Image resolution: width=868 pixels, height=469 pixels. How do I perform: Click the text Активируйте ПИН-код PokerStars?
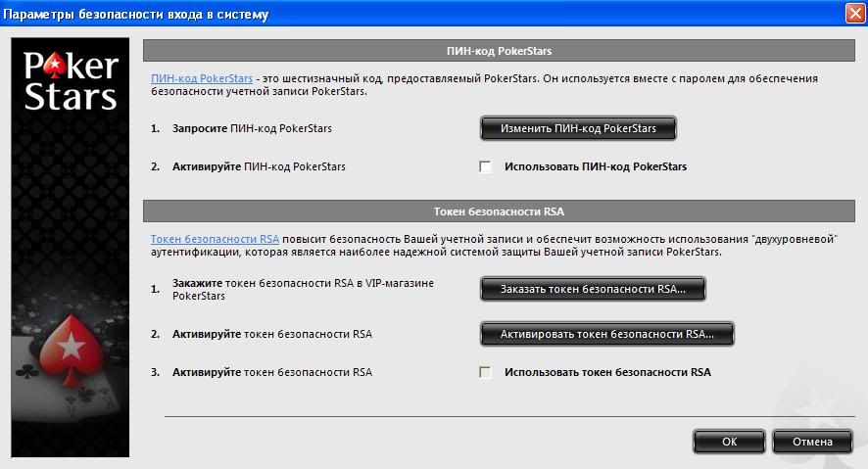[x=259, y=166]
